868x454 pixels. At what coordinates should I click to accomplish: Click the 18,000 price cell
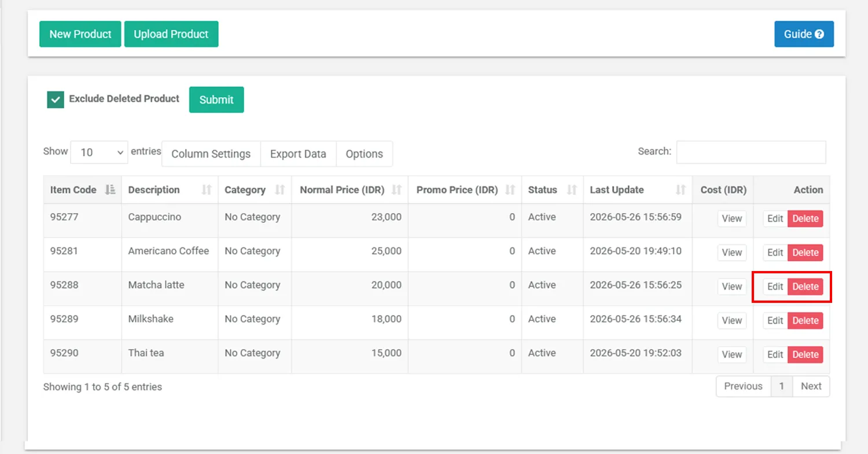[x=350, y=323]
